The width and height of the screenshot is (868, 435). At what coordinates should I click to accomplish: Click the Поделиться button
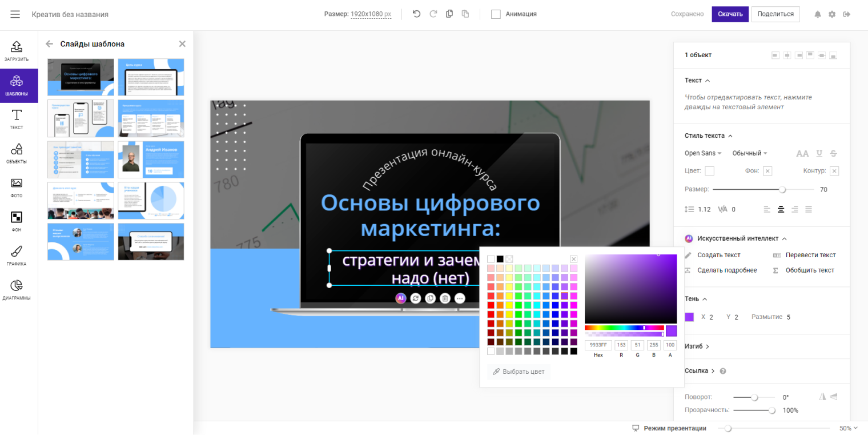click(775, 14)
